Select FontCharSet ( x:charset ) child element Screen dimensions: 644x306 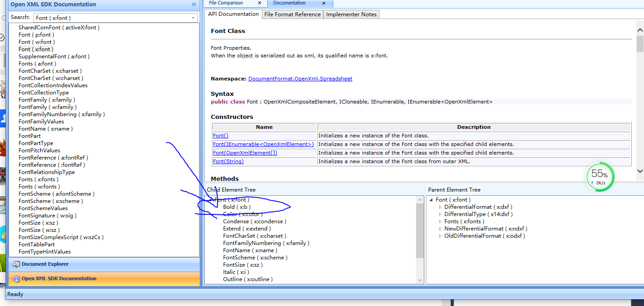click(x=255, y=236)
